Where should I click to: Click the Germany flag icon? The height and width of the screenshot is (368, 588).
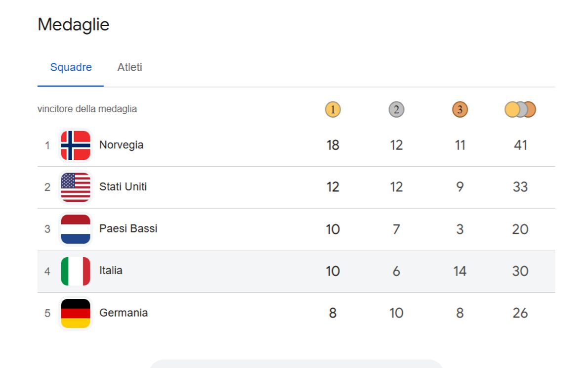point(76,313)
